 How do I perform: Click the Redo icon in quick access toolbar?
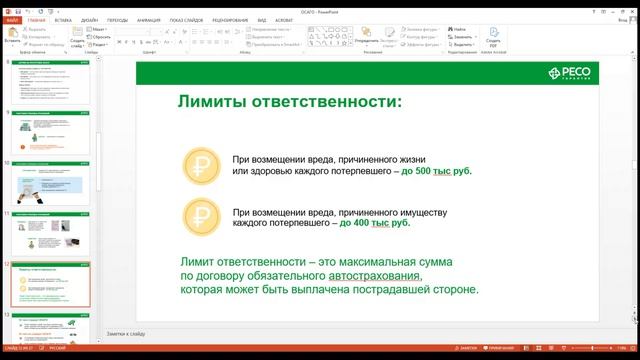click(x=40, y=12)
